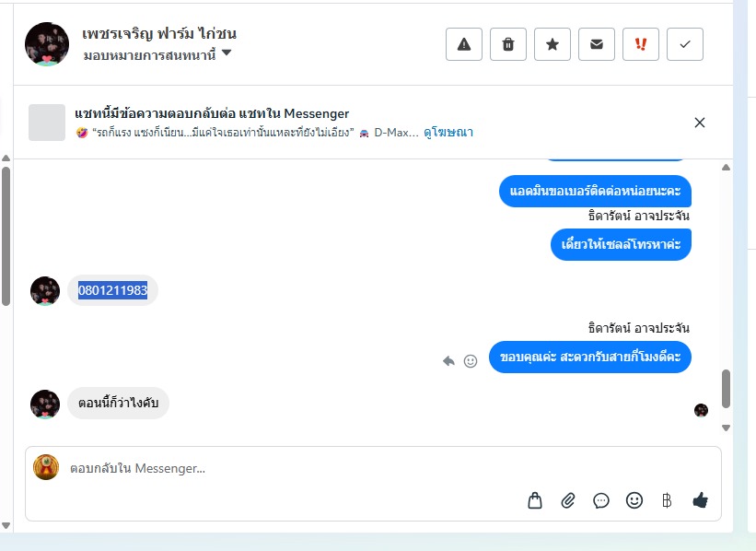Viewport: 756px width, 551px height.
Task: Click the highlighted phone number 0801211983
Action: [113, 290]
